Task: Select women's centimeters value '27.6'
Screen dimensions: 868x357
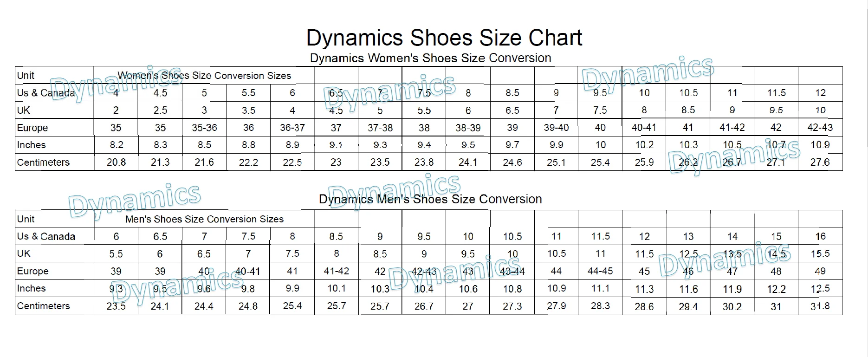Action: (820, 162)
